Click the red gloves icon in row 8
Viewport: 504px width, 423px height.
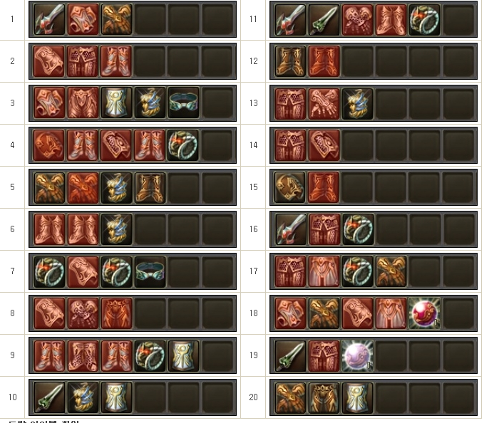[x=83, y=313]
